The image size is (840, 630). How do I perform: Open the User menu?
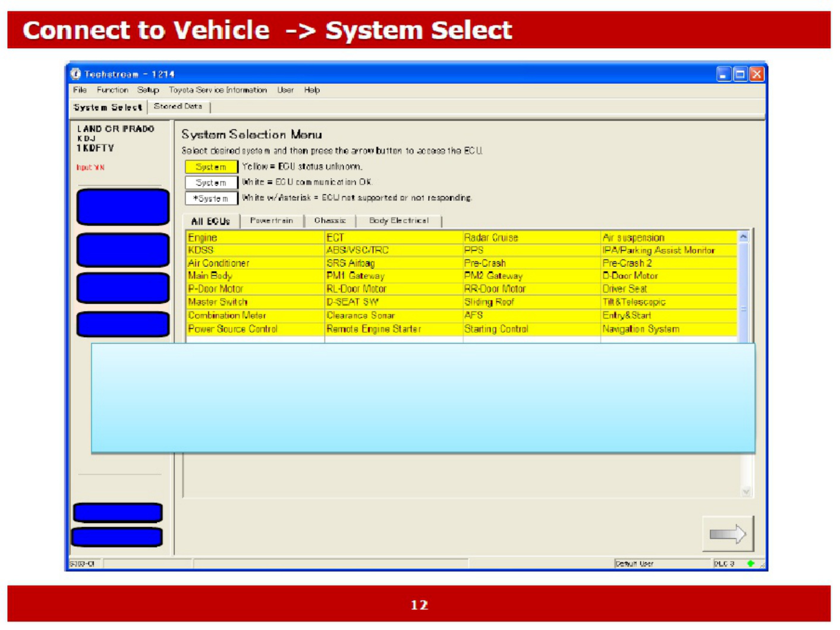coord(285,90)
